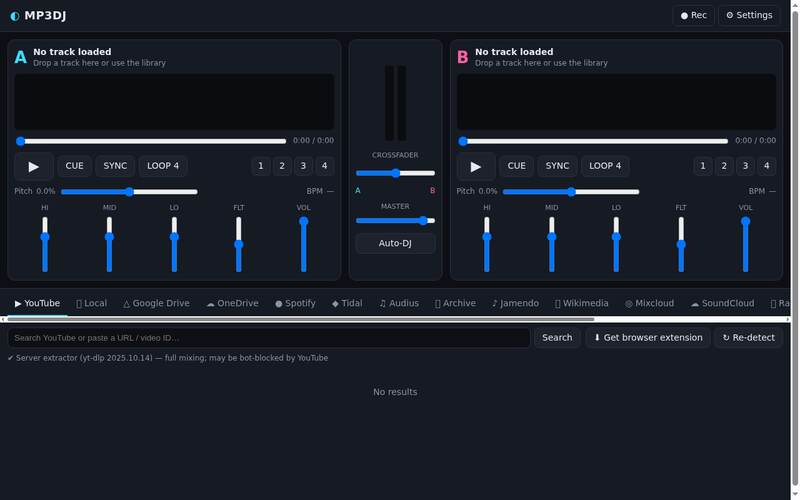The image size is (800, 500).
Task: Hit CUE on Deck B
Action: tap(516, 166)
